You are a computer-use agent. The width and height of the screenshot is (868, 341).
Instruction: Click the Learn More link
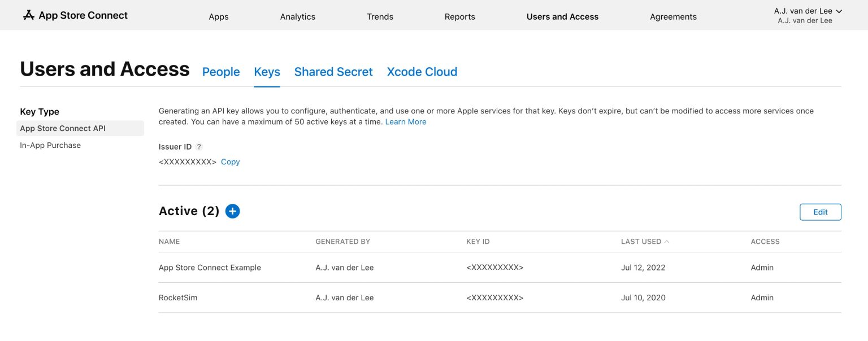coord(406,122)
